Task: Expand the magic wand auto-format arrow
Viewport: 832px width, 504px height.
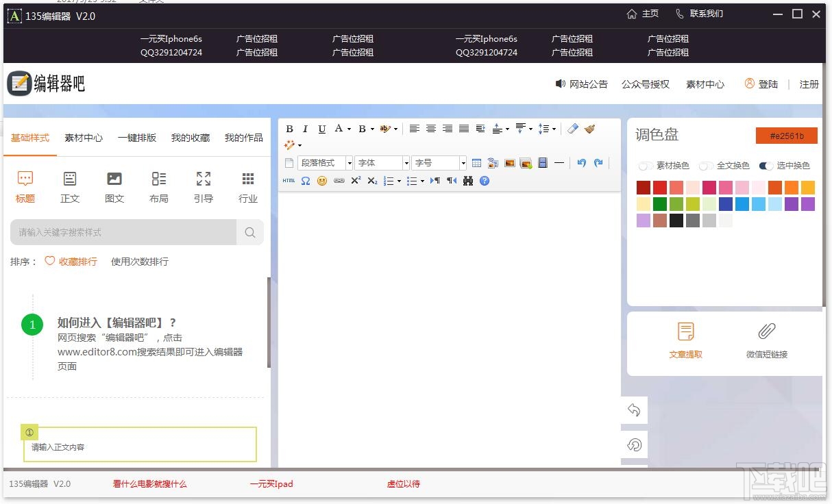Action: click(x=299, y=145)
